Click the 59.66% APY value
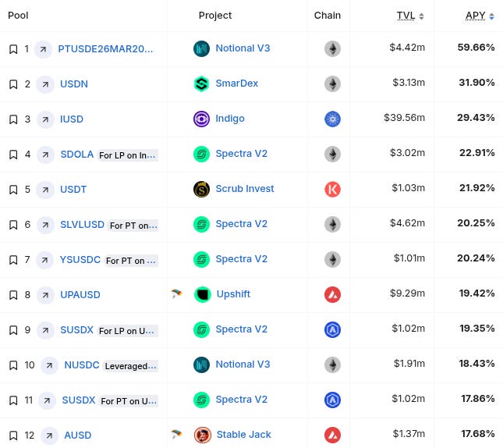Viewport: 503px width, 448px height. tap(476, 48)
